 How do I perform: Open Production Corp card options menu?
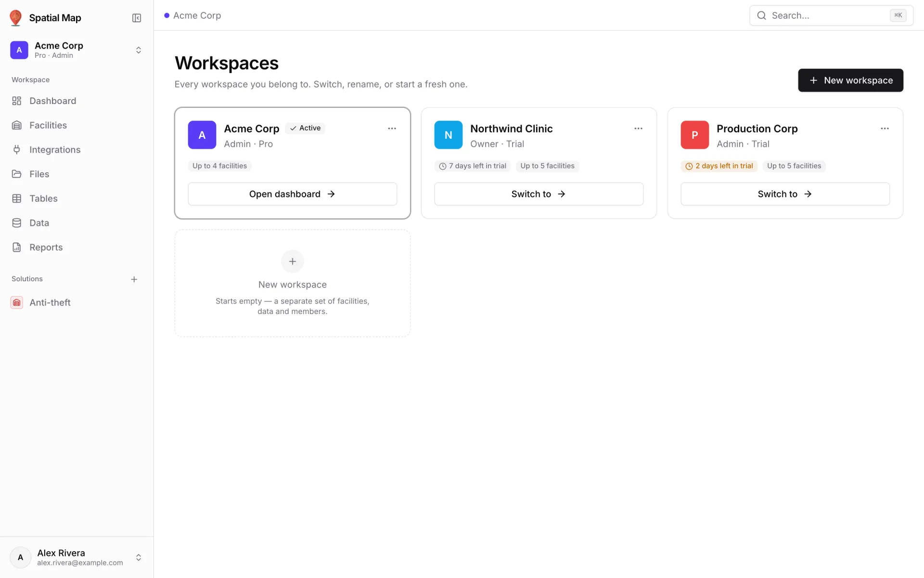[x=885, y=129]
